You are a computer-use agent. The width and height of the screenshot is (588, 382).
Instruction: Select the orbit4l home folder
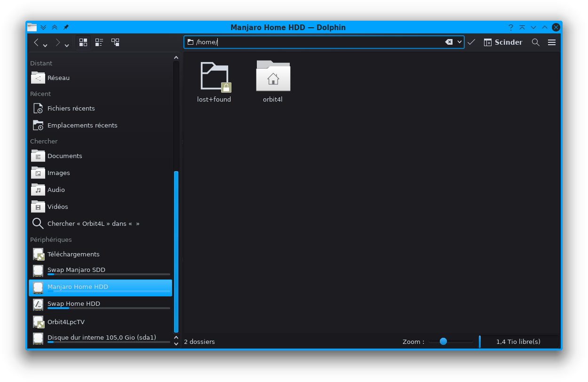[273, 82]
